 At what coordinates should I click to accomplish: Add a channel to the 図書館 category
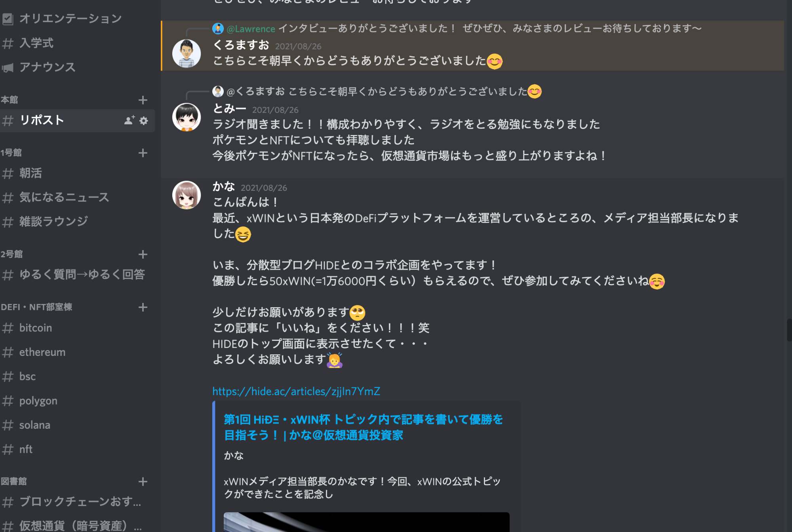tap(143, 482)
